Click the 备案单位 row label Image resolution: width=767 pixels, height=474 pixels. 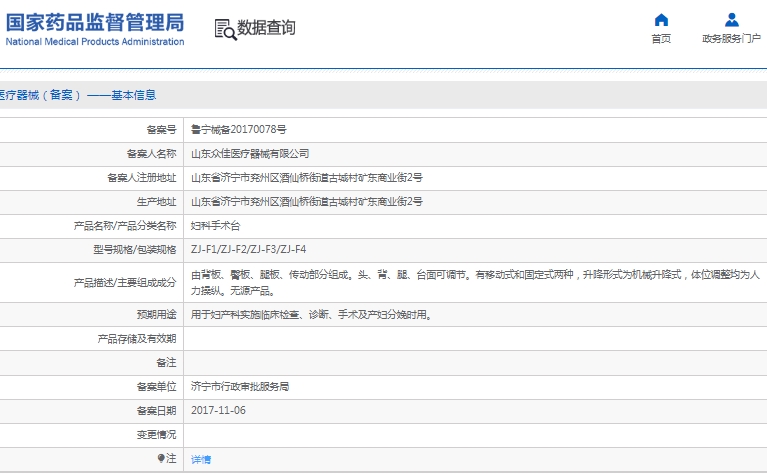pos(157,386)
